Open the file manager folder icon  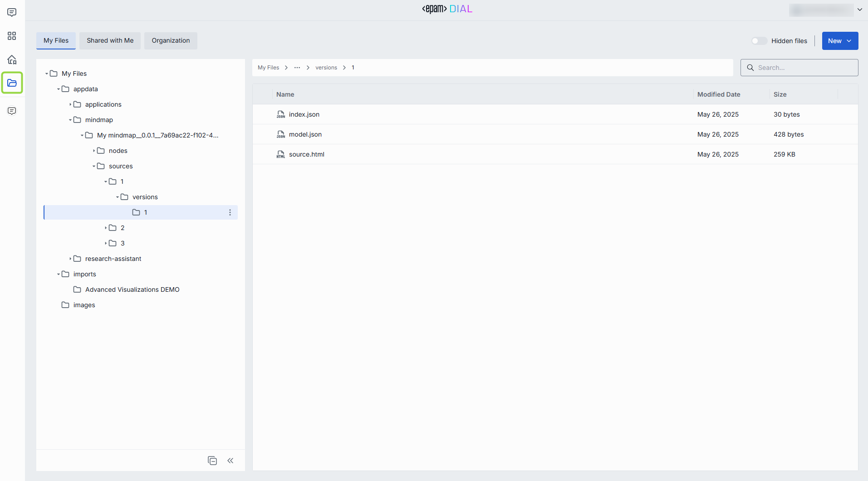tap(12, 83)
